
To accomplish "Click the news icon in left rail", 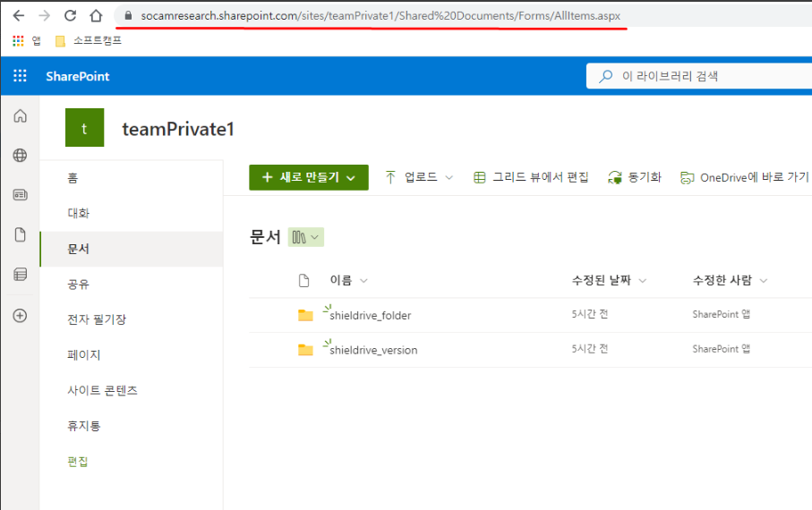I will click(20, 195).
